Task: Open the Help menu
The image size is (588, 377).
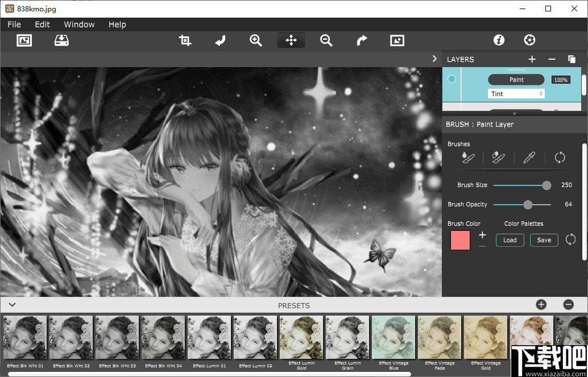Action: 117,24
